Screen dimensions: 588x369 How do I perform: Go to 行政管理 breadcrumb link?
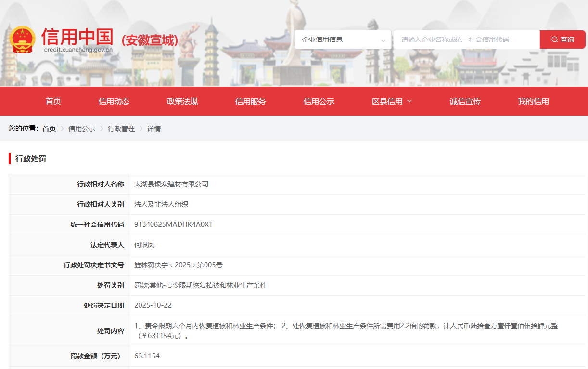(x=121, y=129)
